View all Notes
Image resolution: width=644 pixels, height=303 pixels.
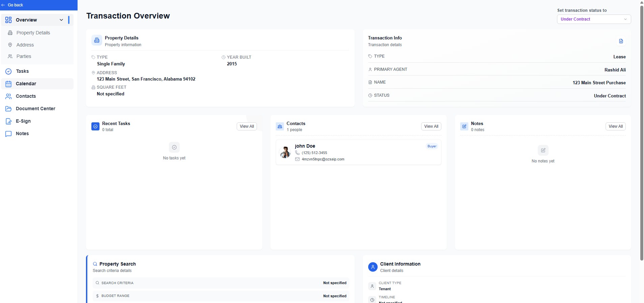(616, 126)
